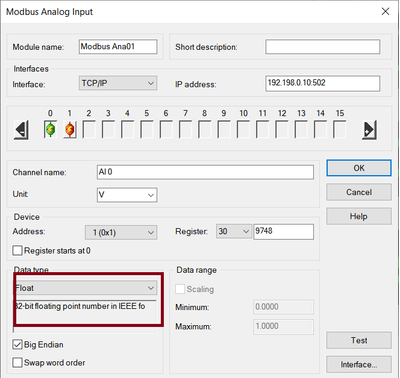Image resolution: width=400 pixels, height=378 pixels.
Task: Click the Channel name field AI 0
Action: click(x=205, y=172)
